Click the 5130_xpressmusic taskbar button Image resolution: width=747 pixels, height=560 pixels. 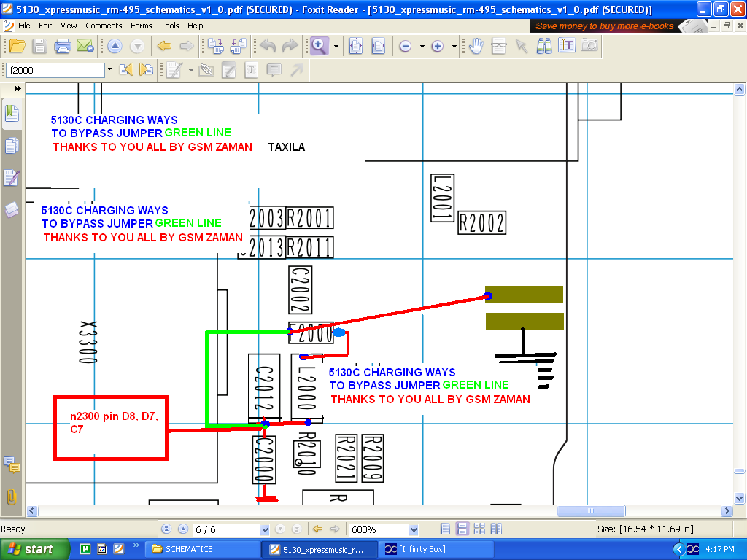click(320, 549)
